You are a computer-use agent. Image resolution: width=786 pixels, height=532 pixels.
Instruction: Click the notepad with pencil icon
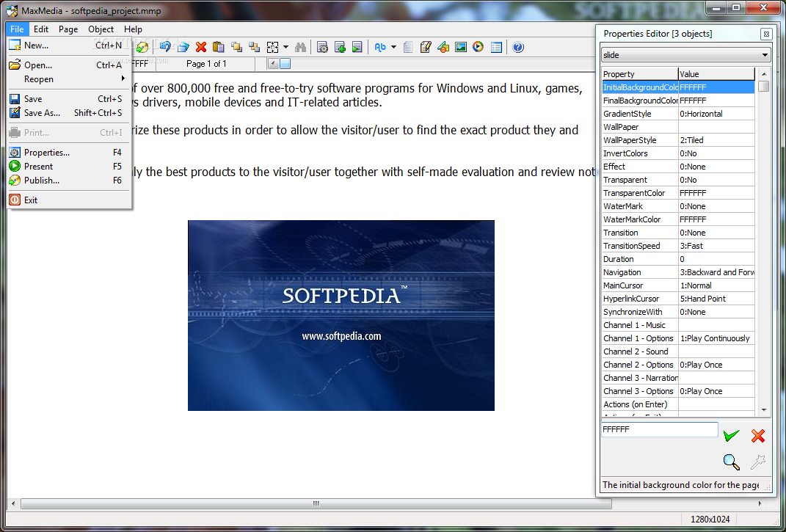(x=426, y=47)
